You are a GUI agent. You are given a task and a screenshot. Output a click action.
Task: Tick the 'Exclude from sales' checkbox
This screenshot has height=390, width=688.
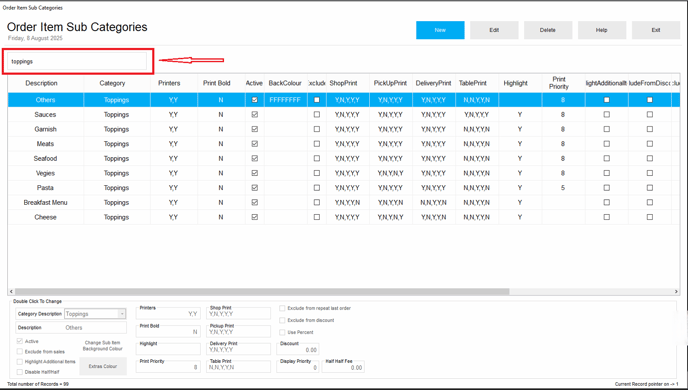[20, 351]
